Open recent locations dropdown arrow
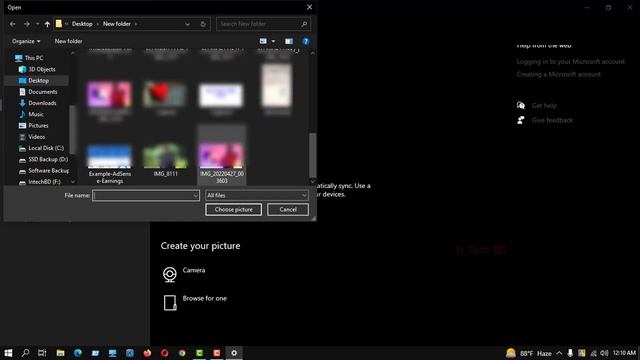 37,24
